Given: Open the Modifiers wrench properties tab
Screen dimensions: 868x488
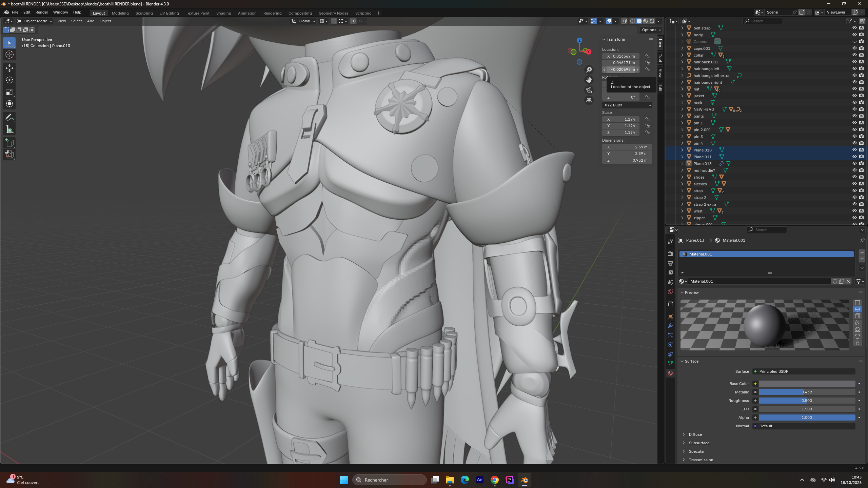Looking at the screenshot, I should point(670,326).
